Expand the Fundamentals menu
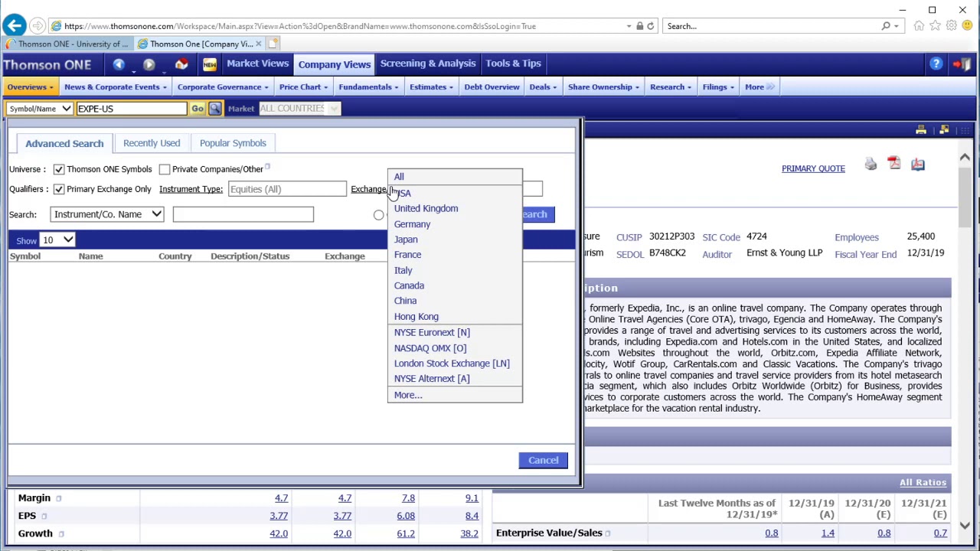Viewport: 980px width, 551px height. coord(368,87)
